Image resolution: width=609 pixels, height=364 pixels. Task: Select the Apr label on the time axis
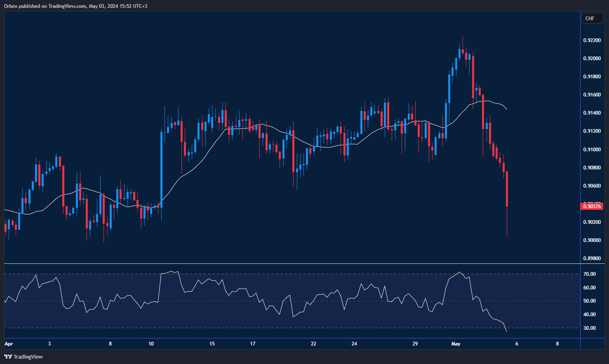point(8,343)
